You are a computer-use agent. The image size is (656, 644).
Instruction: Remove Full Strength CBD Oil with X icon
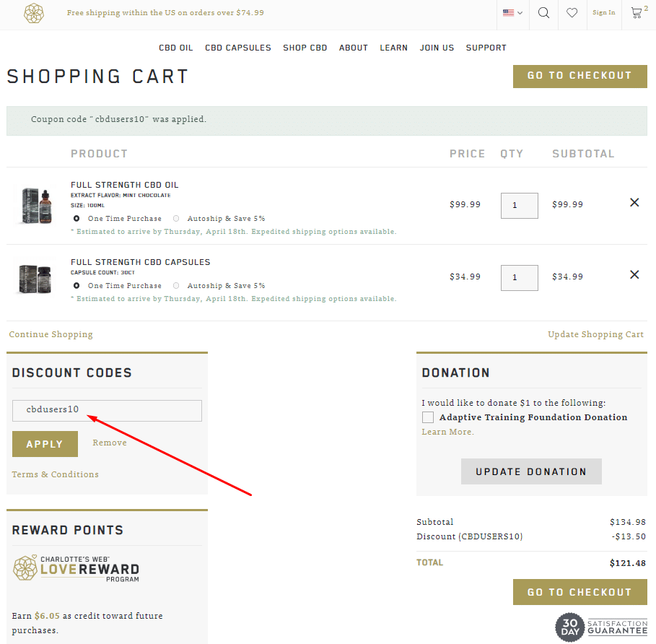pos(634,203)
